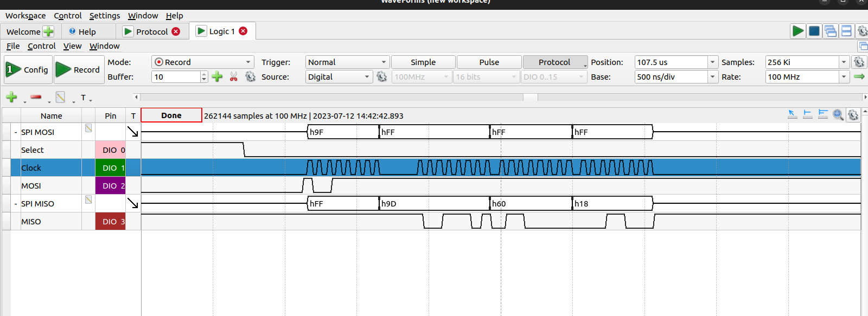The width and height of the screenshot is (868, 316).
Task: Click the double-line measure ruler icon
Action: click(x=823, y=114)
